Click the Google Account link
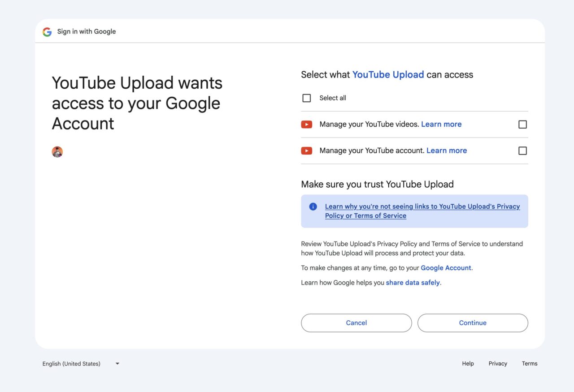 pyautogui.click(x=446, y=267)
